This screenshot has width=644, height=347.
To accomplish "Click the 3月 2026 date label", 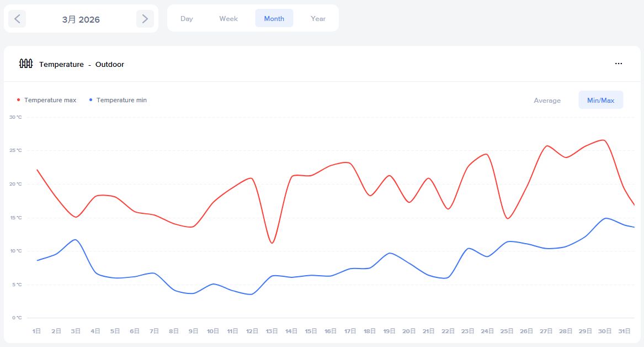I will click(81, 19).
